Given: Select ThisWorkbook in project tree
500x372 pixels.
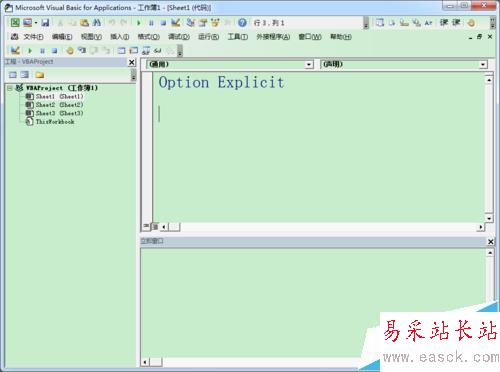Looking at the screenshot, I should pyautogui.click(x=50, y=122).
